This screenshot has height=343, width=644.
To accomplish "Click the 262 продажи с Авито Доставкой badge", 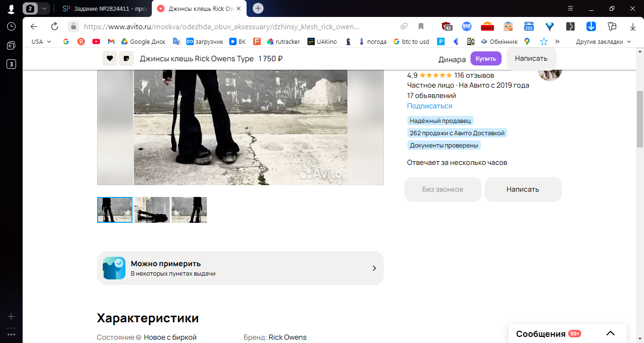I will (457, 133).
